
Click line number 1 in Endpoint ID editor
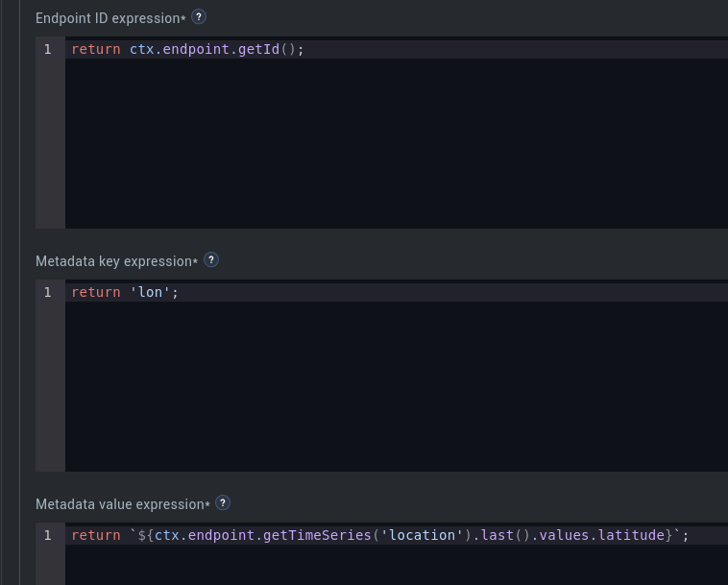[48, 49]
